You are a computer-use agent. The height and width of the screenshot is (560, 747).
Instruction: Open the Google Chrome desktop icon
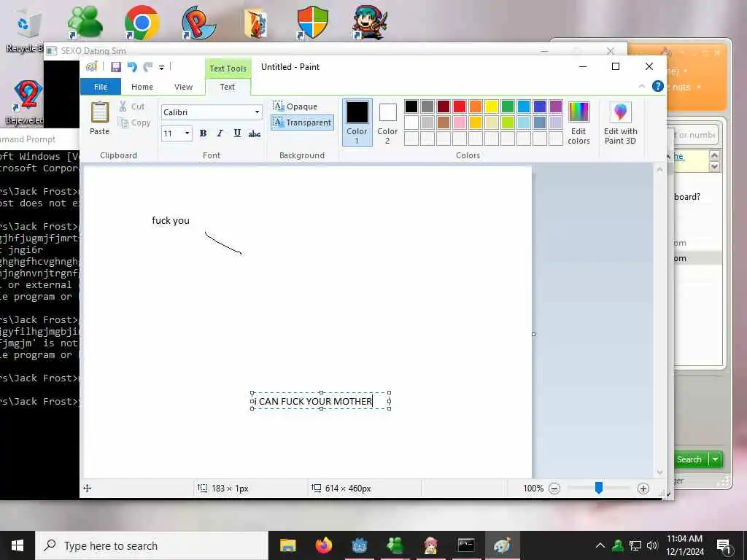[142, 23]
